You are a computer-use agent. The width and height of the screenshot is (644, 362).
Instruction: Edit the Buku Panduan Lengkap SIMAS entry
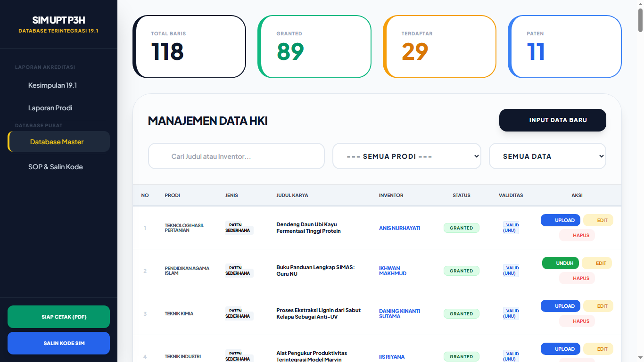(597, 263)
